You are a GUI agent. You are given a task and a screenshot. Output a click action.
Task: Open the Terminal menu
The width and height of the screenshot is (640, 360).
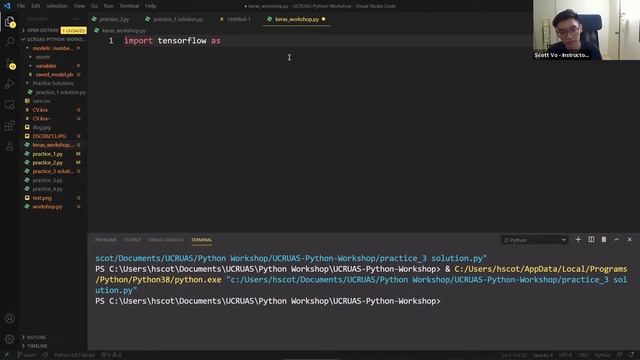[129, 6]
